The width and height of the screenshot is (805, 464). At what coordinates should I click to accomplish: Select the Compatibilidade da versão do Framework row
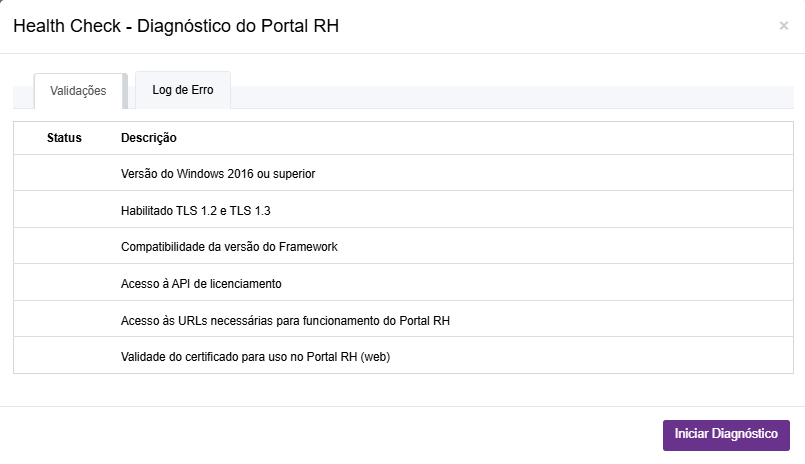tap(229, 247)
